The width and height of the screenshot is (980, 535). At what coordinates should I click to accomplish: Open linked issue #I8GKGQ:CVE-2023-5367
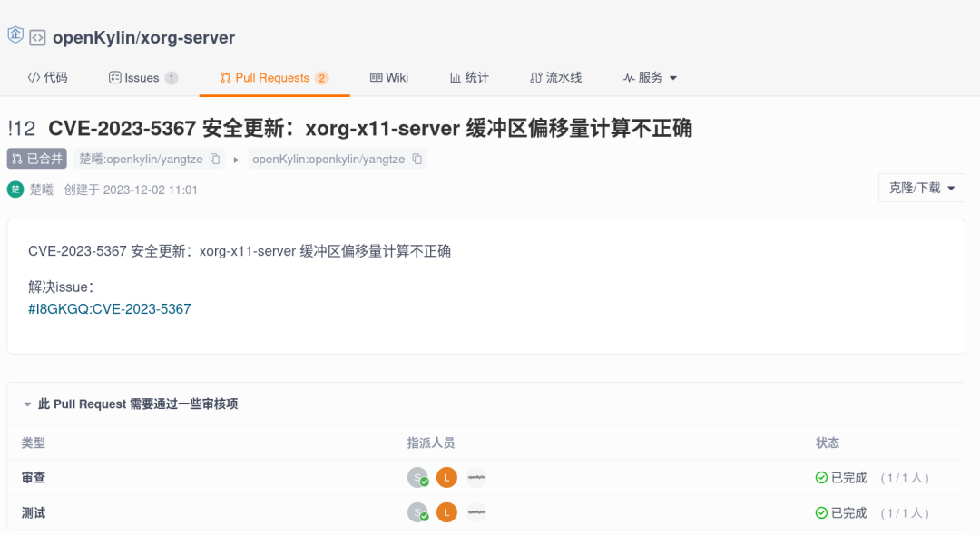click(110, 309)
